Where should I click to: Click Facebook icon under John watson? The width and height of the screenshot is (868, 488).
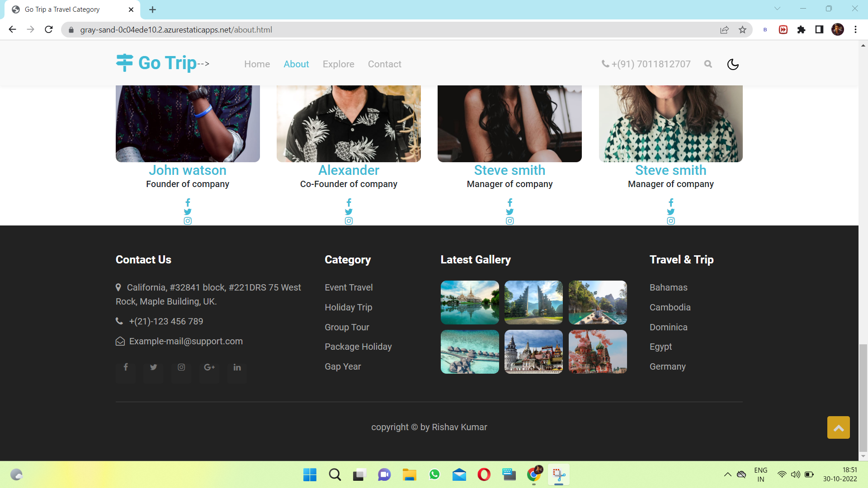[x=188, y=202]
